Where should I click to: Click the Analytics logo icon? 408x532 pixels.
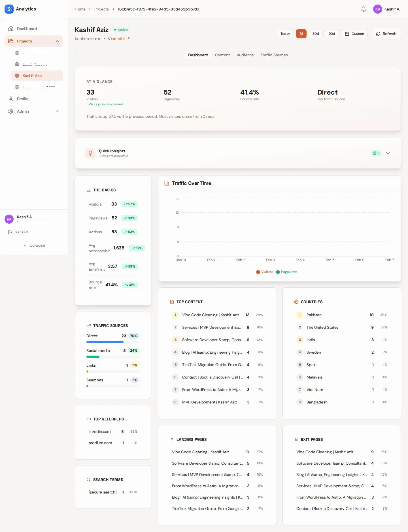click(x=9, y=9)
